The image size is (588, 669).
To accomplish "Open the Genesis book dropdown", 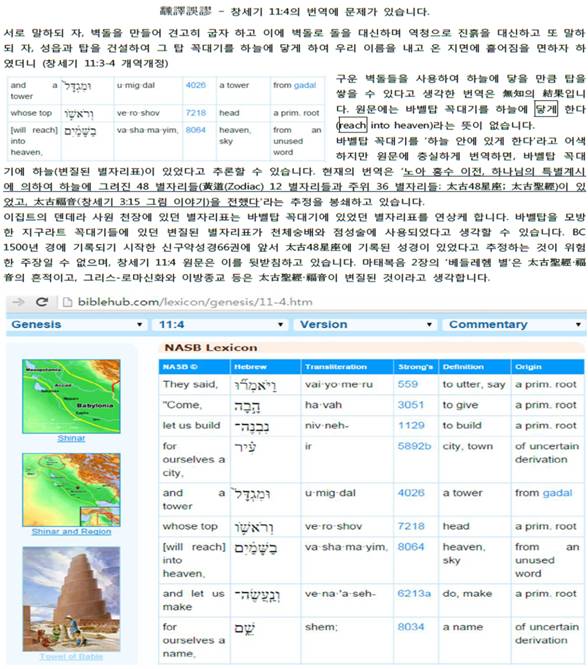I will [77, 325].
